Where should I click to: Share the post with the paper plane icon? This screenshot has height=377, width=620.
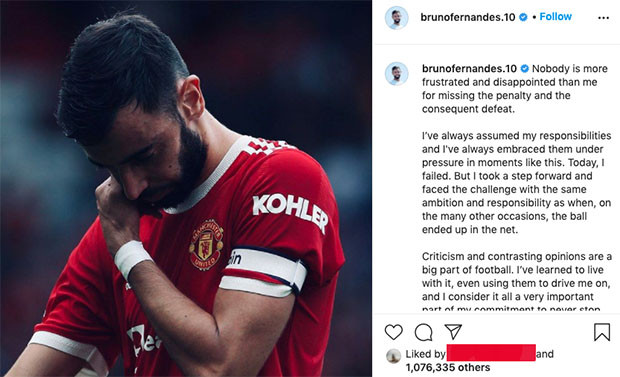pyautogui.click(x=453, y=332)
